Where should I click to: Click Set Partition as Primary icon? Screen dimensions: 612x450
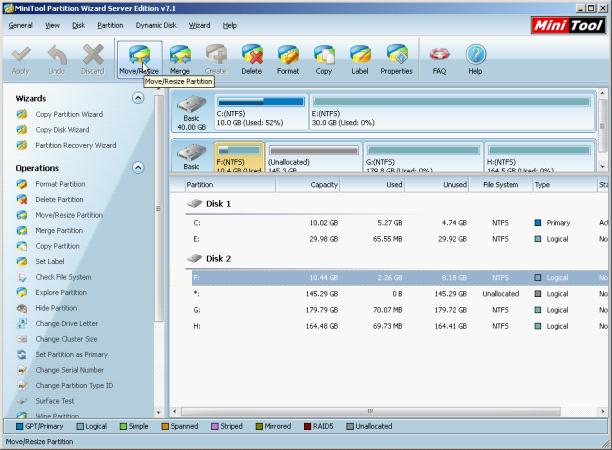pos(22,354)
